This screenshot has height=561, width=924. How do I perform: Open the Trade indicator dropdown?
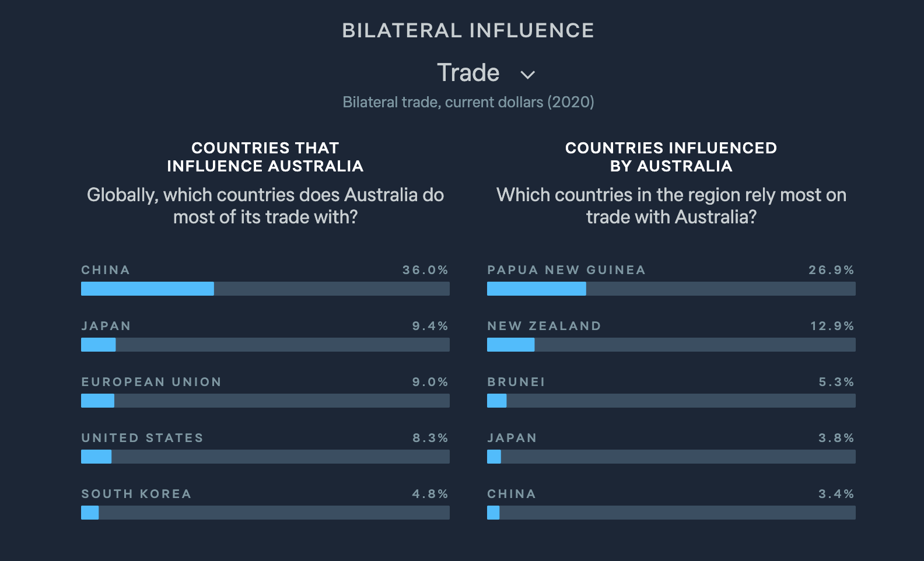point(468,73)
